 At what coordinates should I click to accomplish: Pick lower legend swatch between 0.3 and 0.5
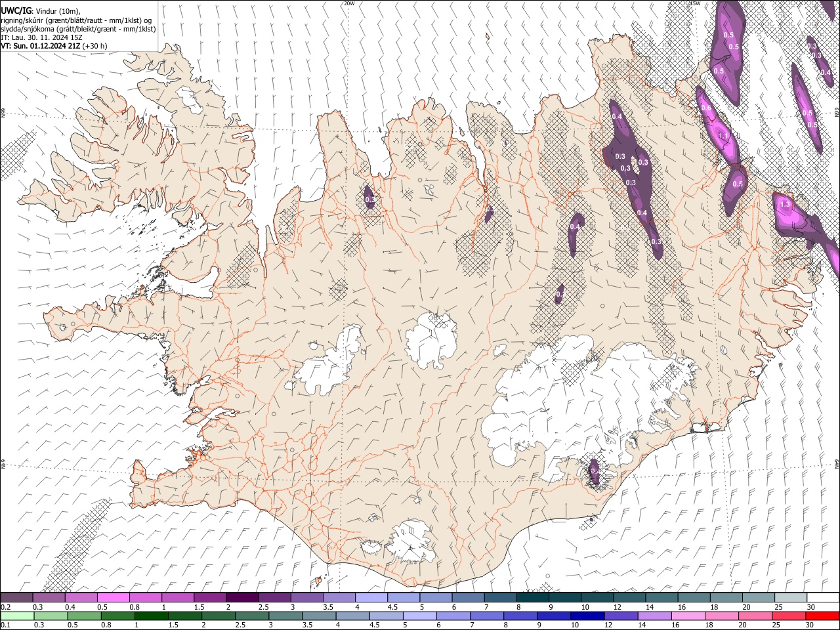point(51,616)
